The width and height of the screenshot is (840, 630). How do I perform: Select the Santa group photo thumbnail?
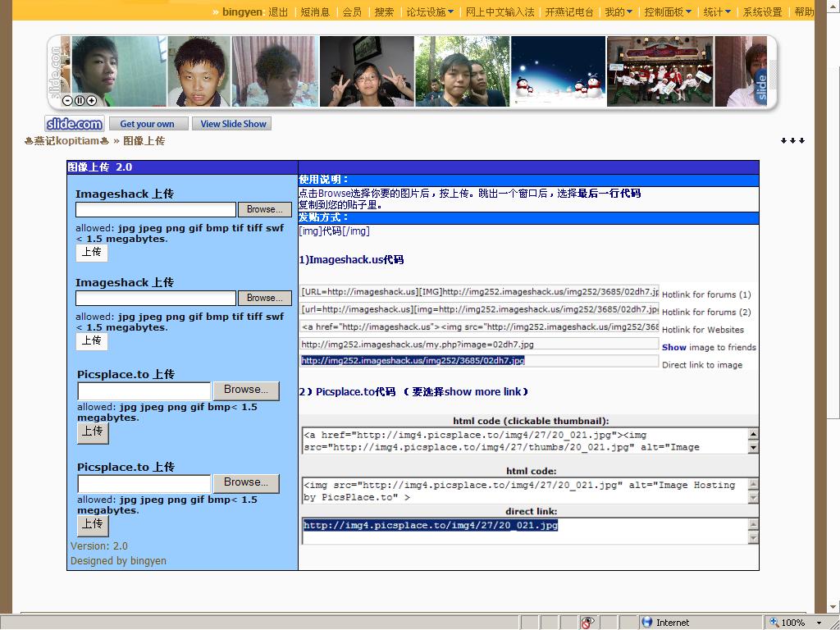point(660,71)
